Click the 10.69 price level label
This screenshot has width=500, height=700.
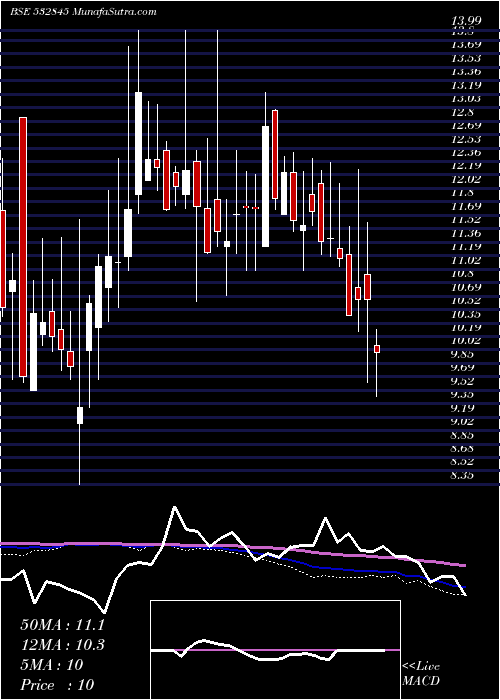pyautogui.click(x=465, y=287)
